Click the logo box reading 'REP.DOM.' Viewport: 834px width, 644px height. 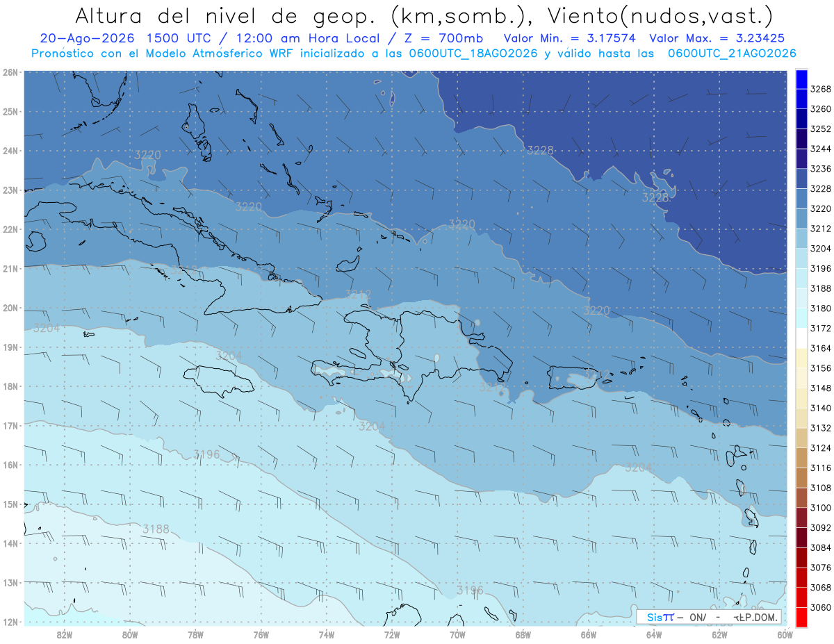pos(709,617)
